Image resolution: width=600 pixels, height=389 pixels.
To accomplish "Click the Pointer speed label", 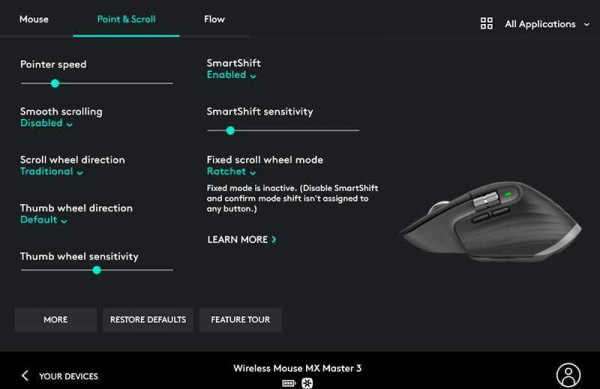I will click(53, 64).
